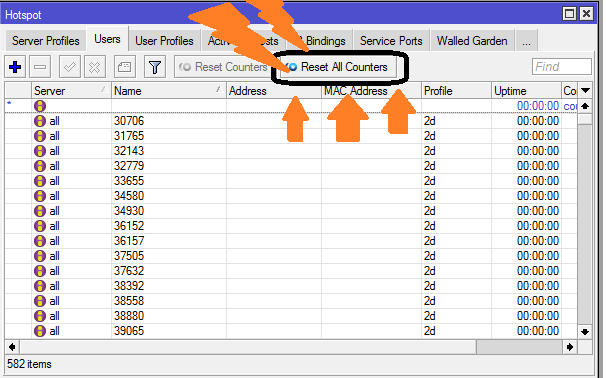This screenshot has height=378, width=606.
Task: Open column selector dropdown arrow
Action: 586,91
